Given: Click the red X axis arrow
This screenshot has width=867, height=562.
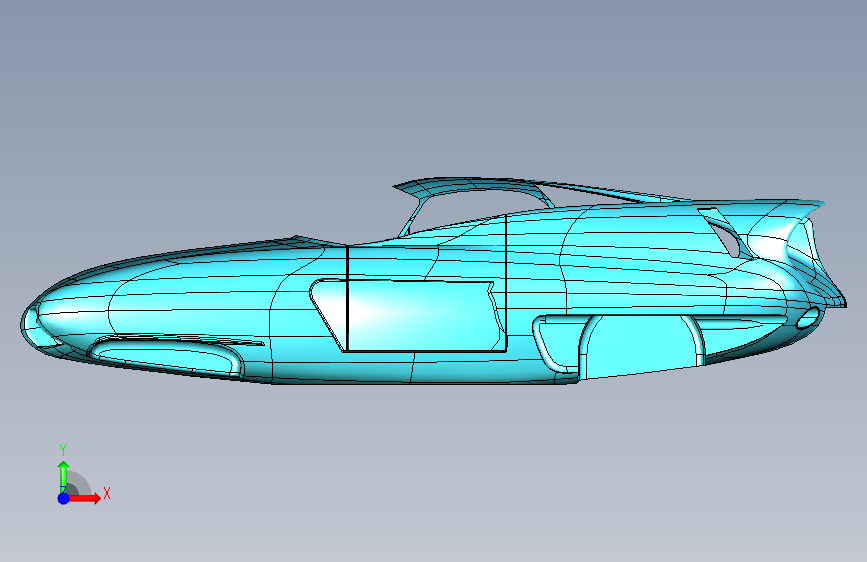Looking at the screenshot, I should (x=84, y=498).
